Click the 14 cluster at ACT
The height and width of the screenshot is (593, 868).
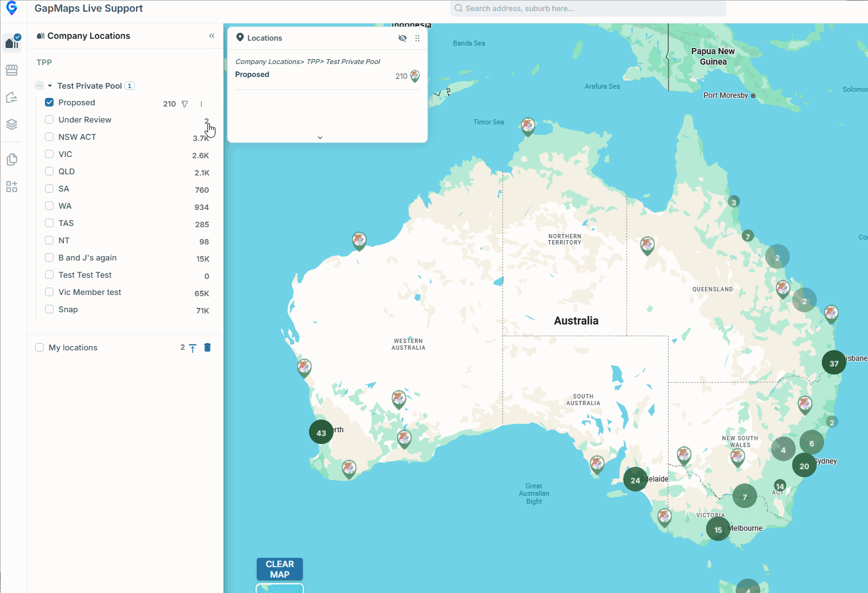[x=780, y=486]
